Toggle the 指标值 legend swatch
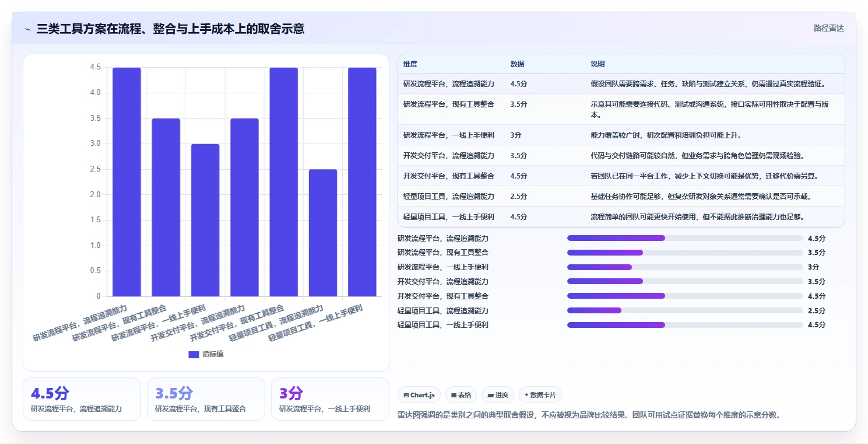The width and height of the screenshot is (868, 444). [x=194, y=355]
